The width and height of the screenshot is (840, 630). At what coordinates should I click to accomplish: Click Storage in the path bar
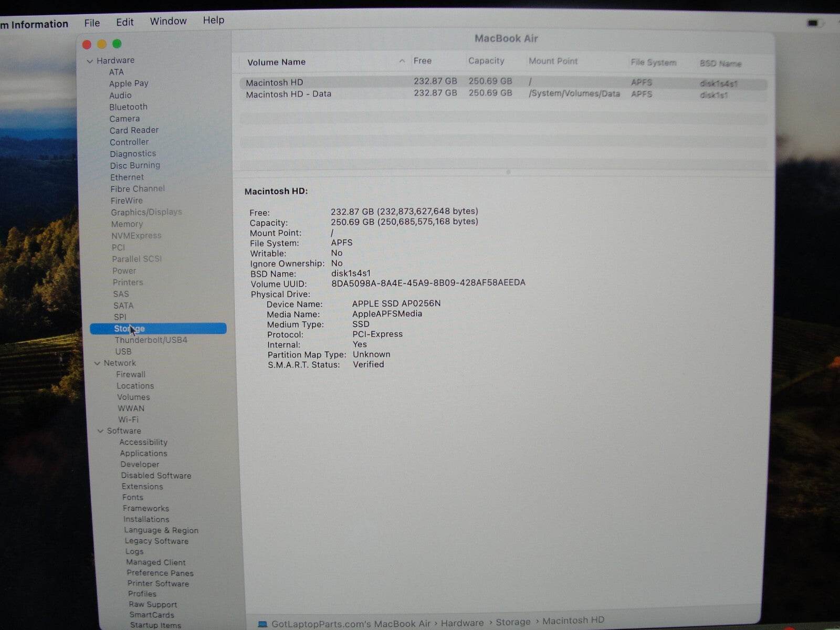coord(512,622)
